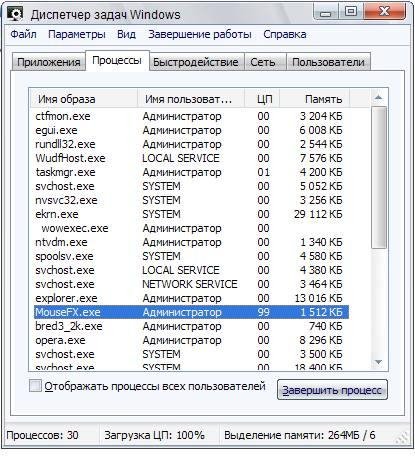
Task: Select the opera.exe process row
Action: point(192,340)
